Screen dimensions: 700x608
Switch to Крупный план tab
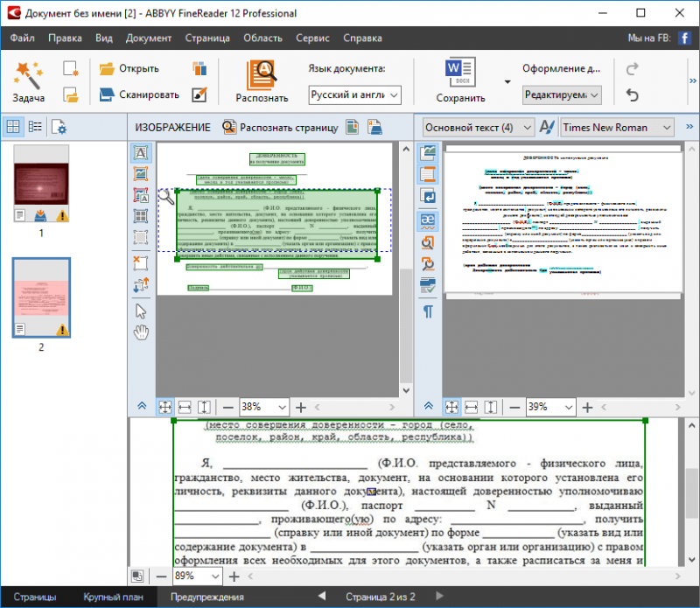coord(113,597)
